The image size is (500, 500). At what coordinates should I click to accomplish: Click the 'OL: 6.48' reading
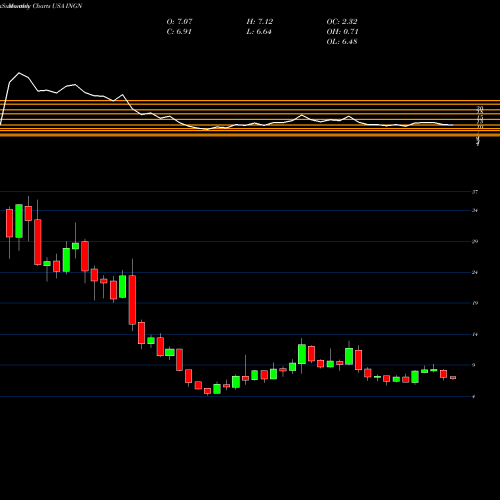[x=342, y=42]
